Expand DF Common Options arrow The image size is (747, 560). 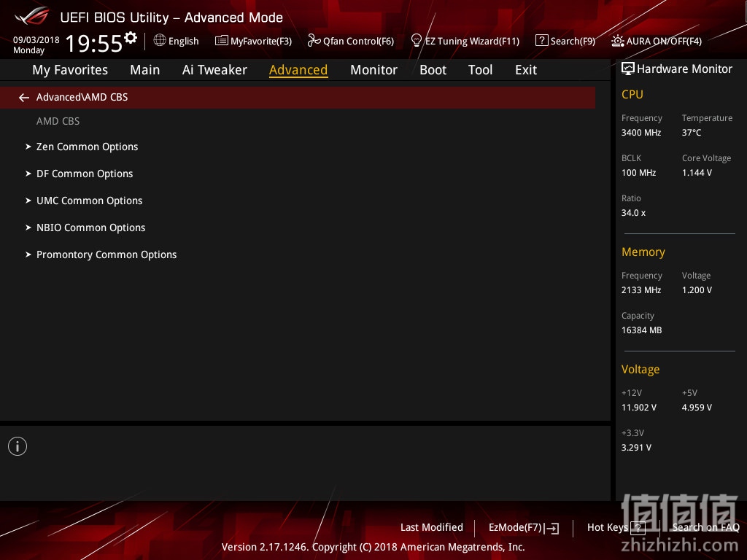(x=28, y=174)
